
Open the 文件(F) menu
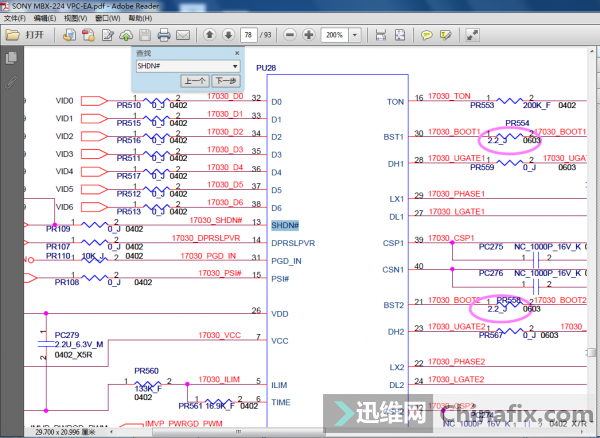15,18
